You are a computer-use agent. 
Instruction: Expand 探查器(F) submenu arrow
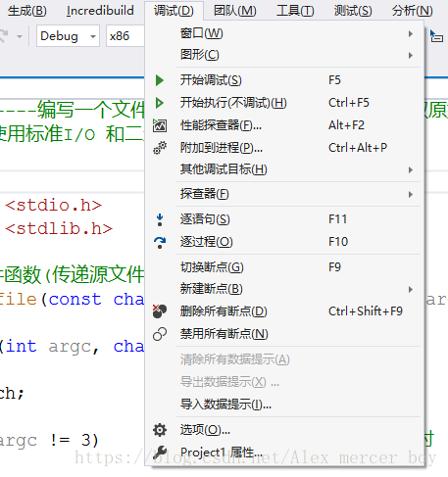pyautogui.click(x=411, y=194)
